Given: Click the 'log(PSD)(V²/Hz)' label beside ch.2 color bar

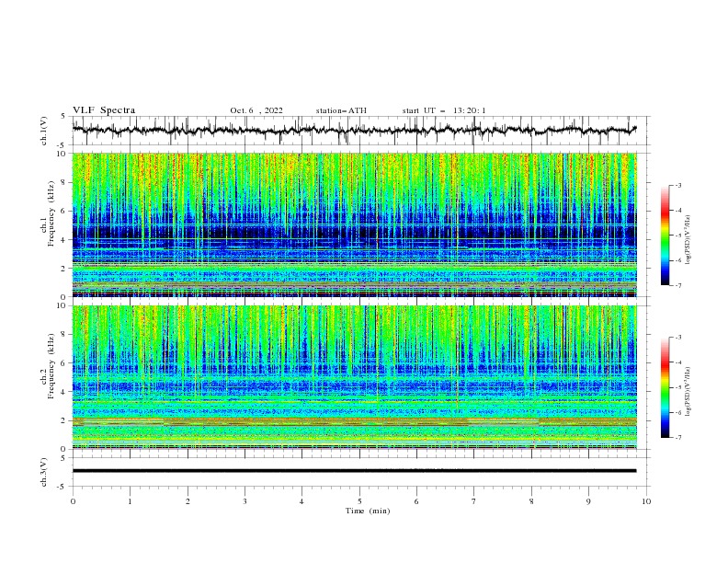Looking at the screenshot, I should point(688,392).
